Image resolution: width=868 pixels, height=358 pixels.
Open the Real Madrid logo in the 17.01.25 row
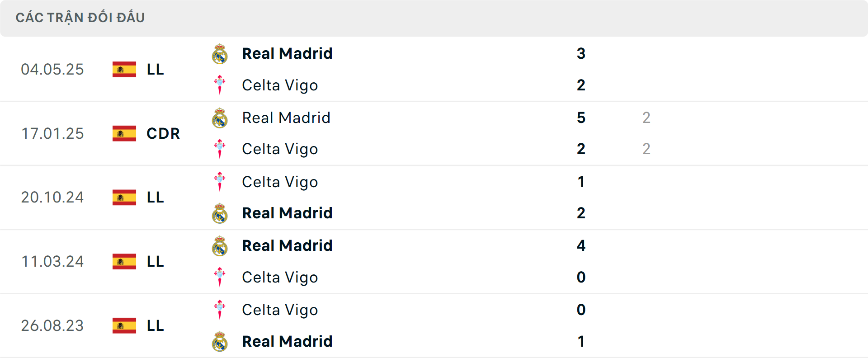click(220, 118)
